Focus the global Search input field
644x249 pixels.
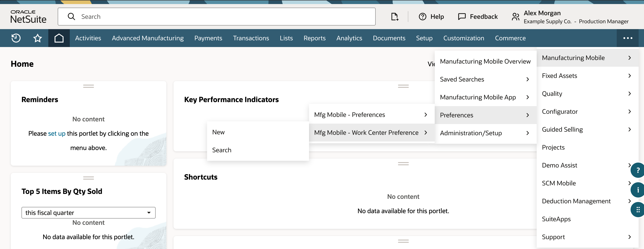pos(216,17)
